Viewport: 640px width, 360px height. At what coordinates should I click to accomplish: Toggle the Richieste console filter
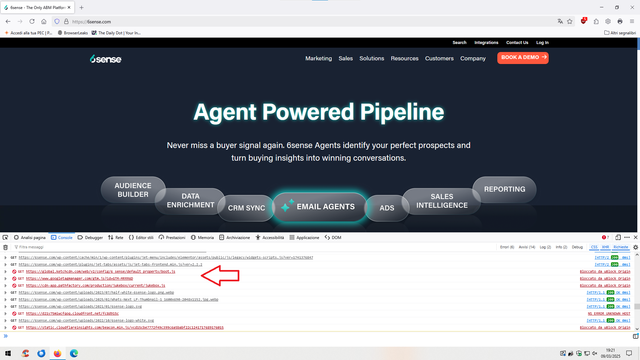(x=620, y=247)
